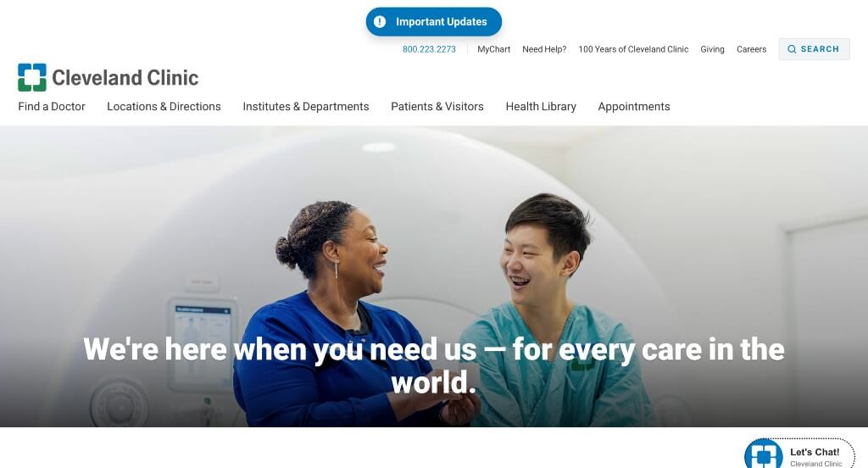Open the Important Updates banner
Viewport: 868px width, 468px height.
pyautogui.click(x=434, y=21)
